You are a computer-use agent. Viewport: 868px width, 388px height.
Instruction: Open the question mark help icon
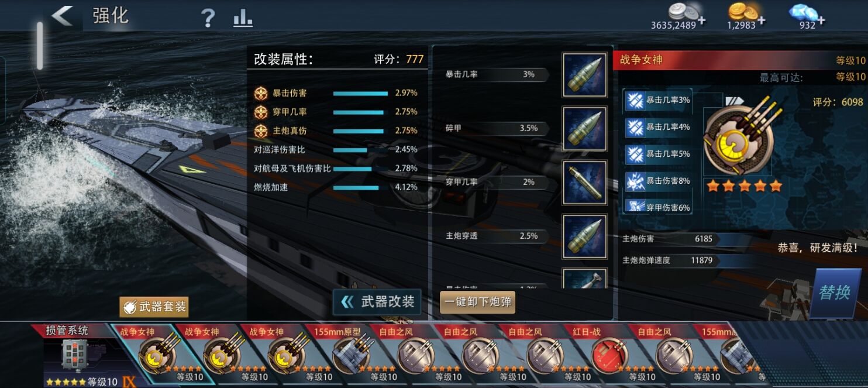[208, 18]
